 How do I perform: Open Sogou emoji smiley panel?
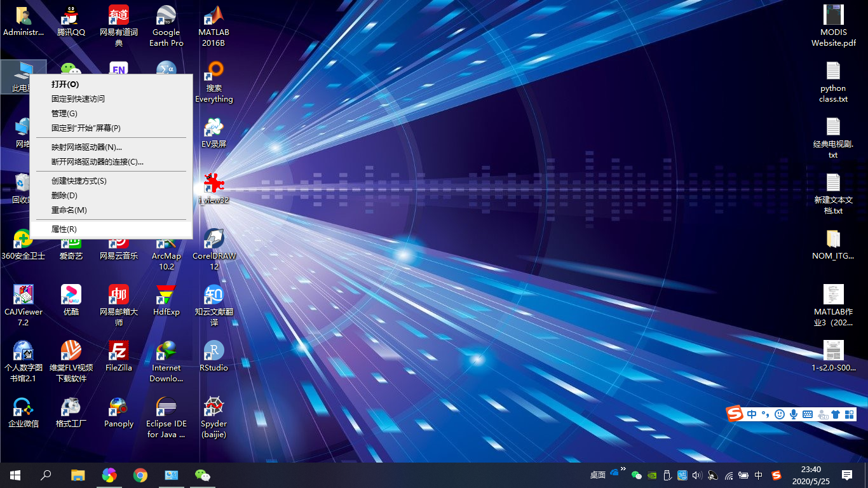coord(780,414)
